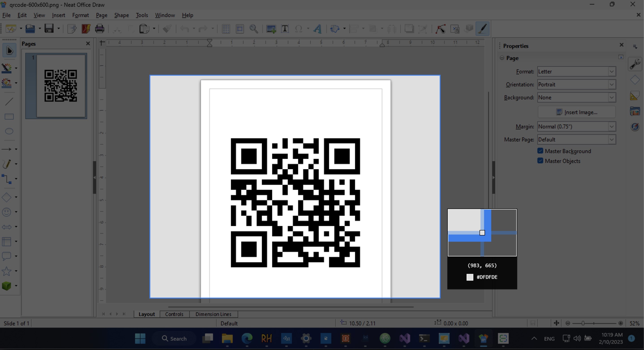Click the Insert Text Box icon
The width and height of the screenshot is (644, 350).
tap(285, 29)
